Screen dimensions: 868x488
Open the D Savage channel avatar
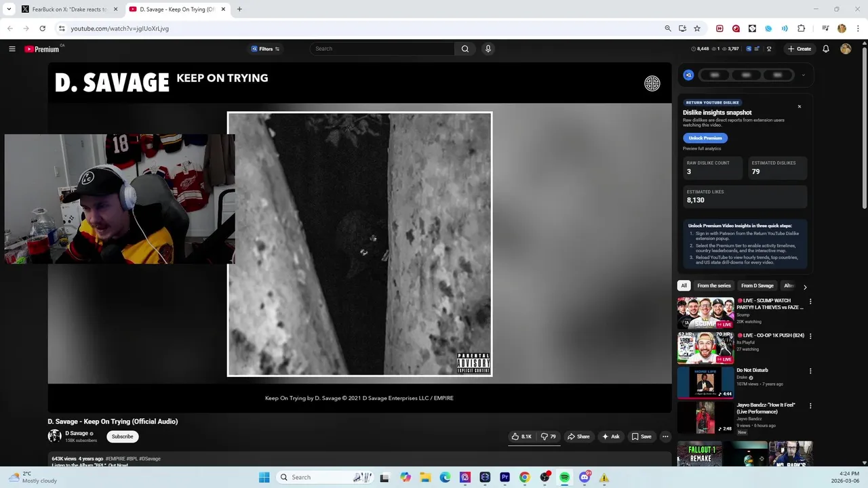tap(54, 436)
